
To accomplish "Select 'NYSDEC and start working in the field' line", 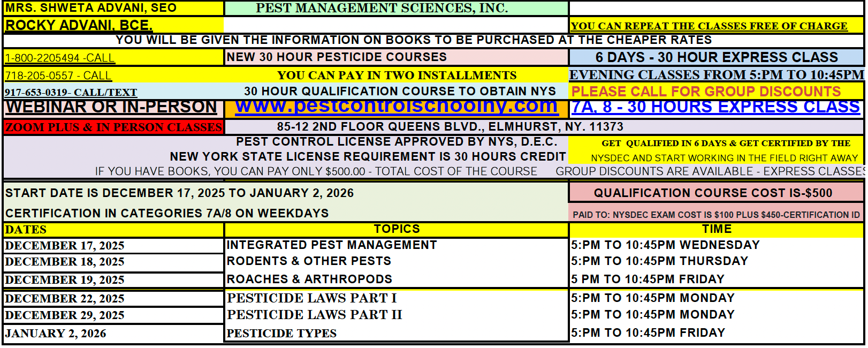I will (724, 158).
